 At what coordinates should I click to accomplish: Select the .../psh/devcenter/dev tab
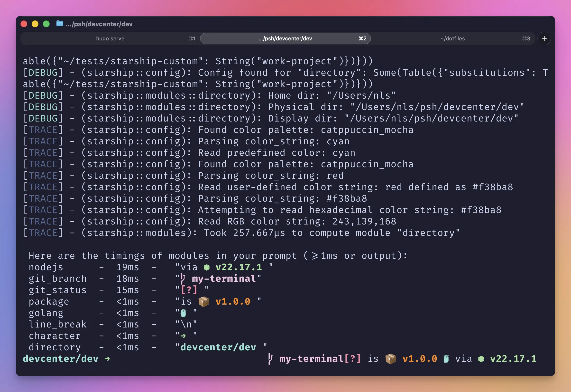click(x=285, y=38)
